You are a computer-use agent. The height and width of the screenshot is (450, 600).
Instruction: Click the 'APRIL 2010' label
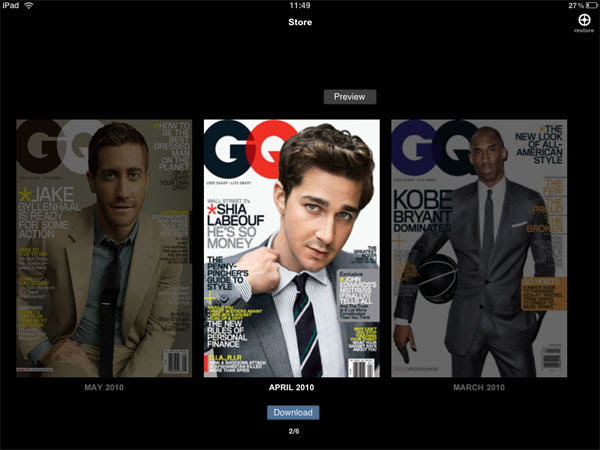292,388
